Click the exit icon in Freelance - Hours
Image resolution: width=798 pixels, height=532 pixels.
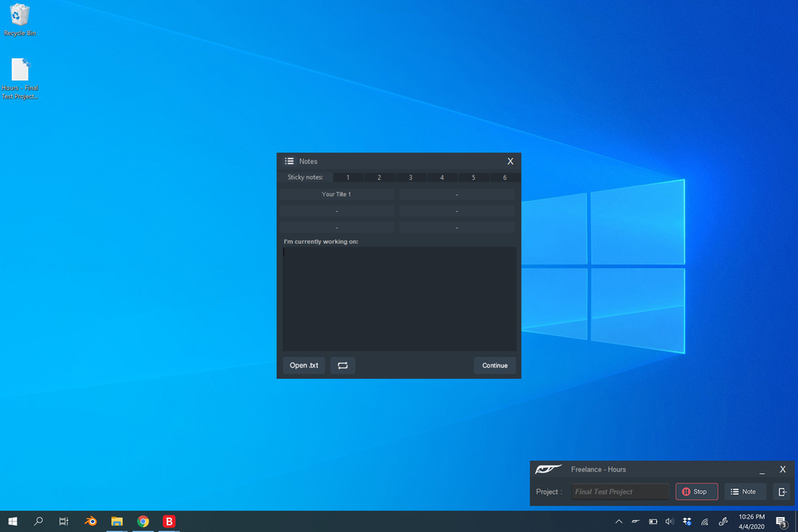tap(781, 492)
